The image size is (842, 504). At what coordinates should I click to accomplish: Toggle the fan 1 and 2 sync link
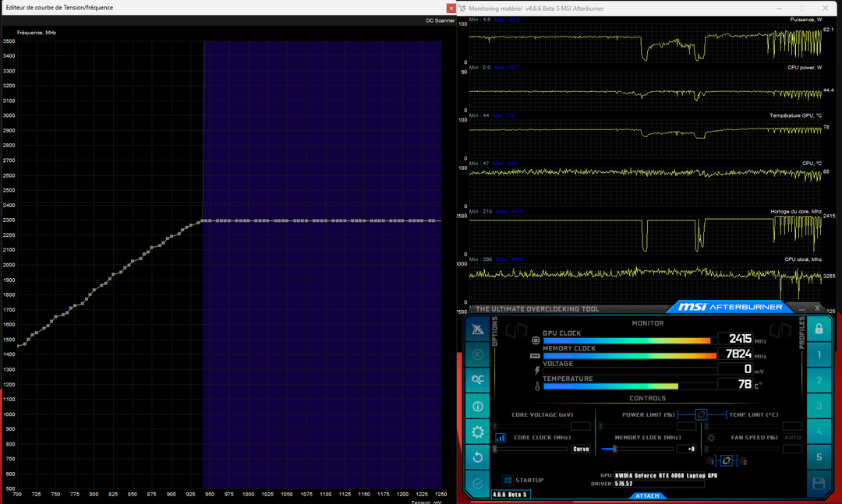pyautogui.click(x=726, y=460)
